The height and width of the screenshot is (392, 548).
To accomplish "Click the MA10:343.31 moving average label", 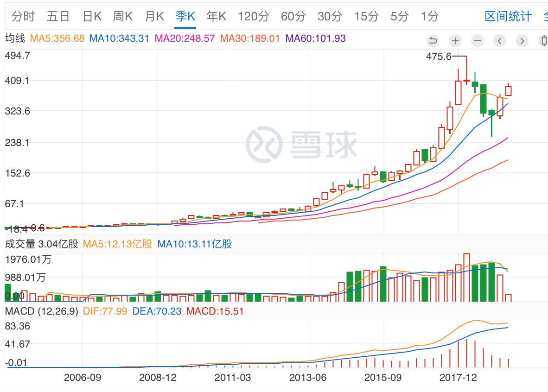I will pos(119,38).
